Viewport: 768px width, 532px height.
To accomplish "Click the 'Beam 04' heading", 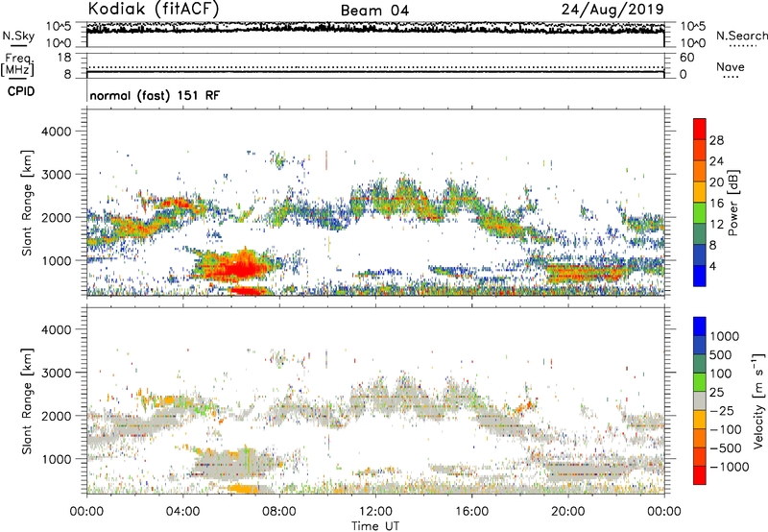I will pos(374,11).
